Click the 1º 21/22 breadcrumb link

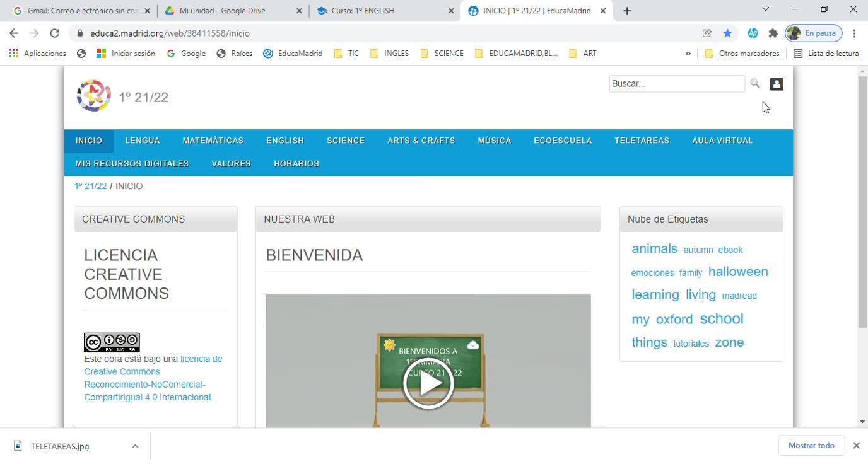[91, 186]
